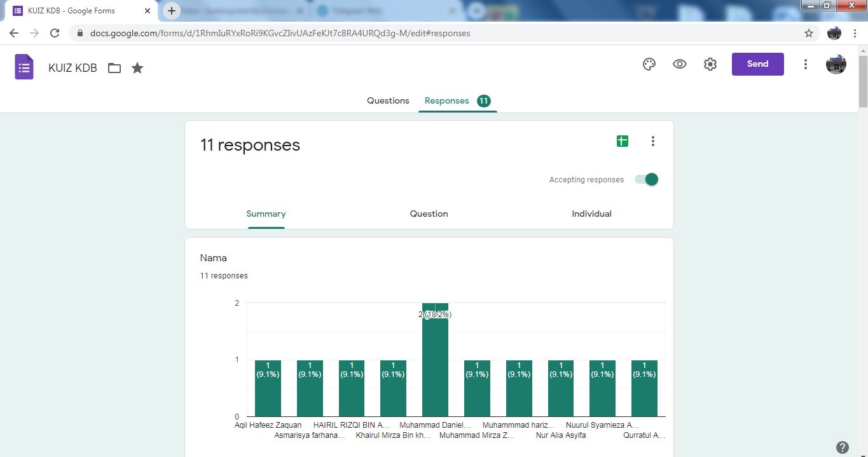Go back in browser history
Image resolution: width=868 pixels, height=457 pixels.
pyautogui.click(x=14, y=33)
